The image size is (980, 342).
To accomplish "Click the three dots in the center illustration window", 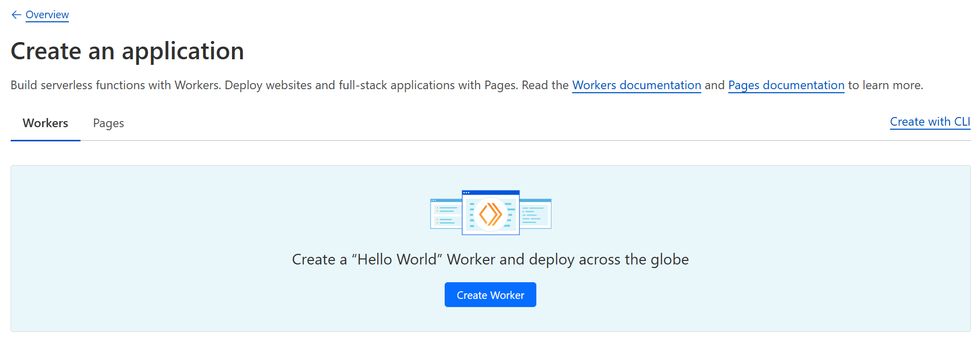I will 466,193.
